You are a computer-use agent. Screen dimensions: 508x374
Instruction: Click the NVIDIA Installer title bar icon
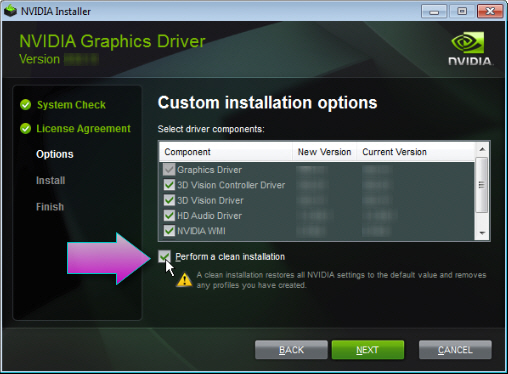click(10, 11)
